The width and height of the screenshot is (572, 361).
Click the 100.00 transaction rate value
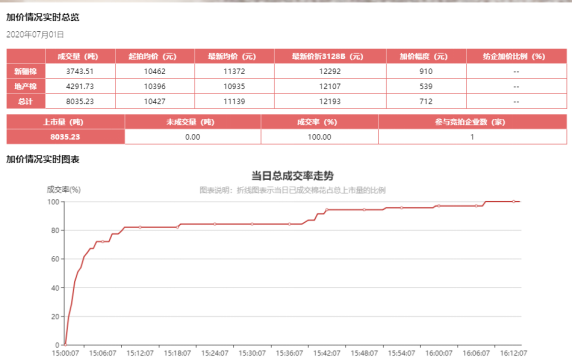(x=320, y=137)
